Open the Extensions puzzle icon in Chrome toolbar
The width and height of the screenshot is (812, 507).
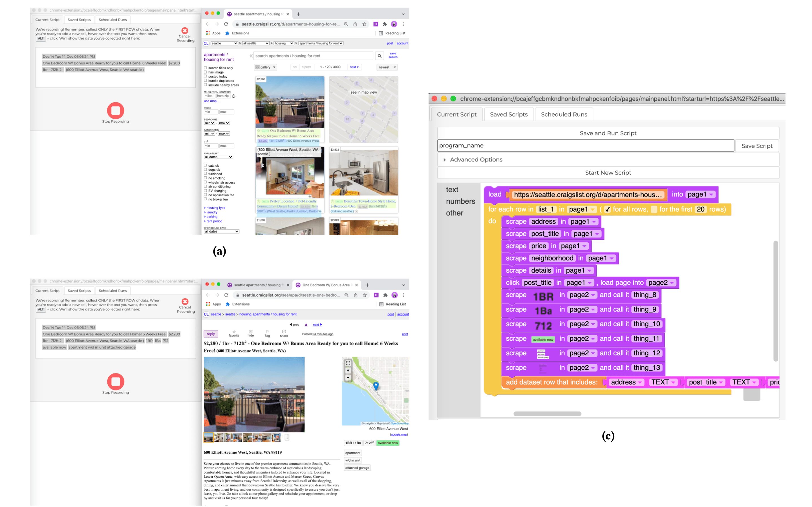coord(385,24)
